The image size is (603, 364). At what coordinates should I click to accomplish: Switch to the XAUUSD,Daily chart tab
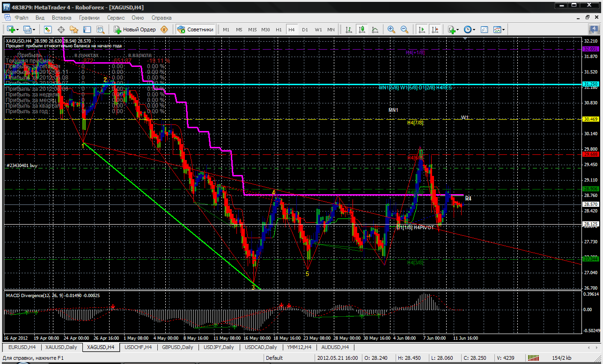click(61, 347)
